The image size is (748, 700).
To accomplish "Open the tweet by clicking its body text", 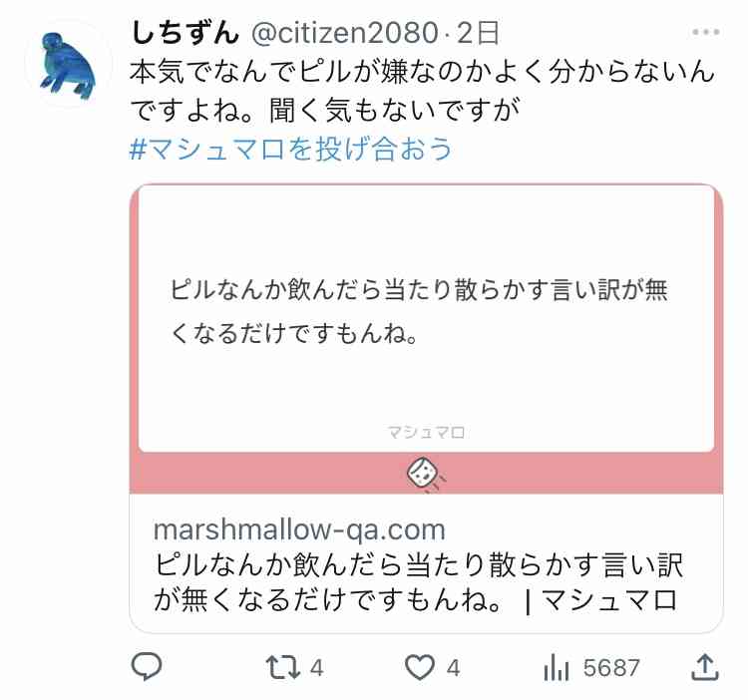I will click(x=422, y=91).
